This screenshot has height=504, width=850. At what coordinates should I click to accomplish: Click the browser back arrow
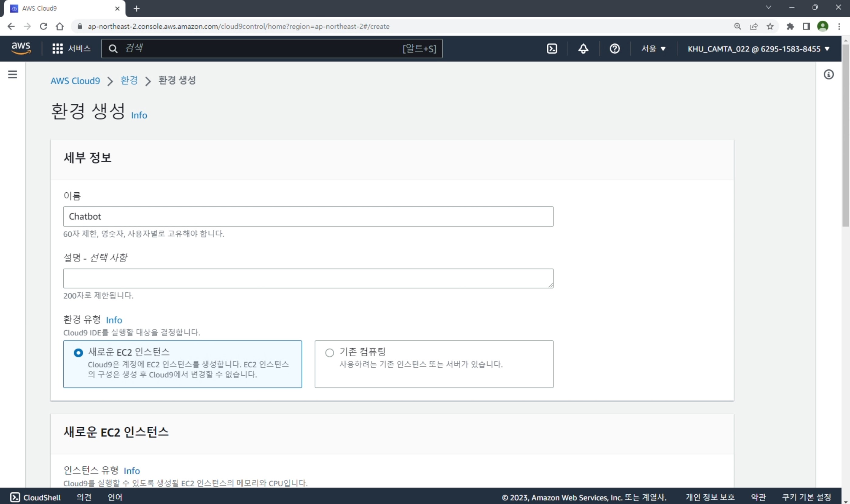[11, 26]
